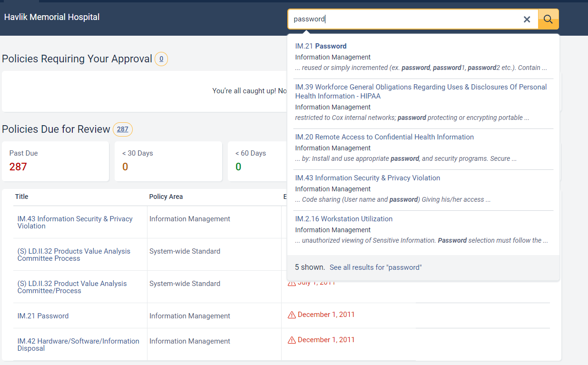Viewport: 588px width, 365px height.
Task: Click the 0 approvals count badge
Action: coord(161,59)
